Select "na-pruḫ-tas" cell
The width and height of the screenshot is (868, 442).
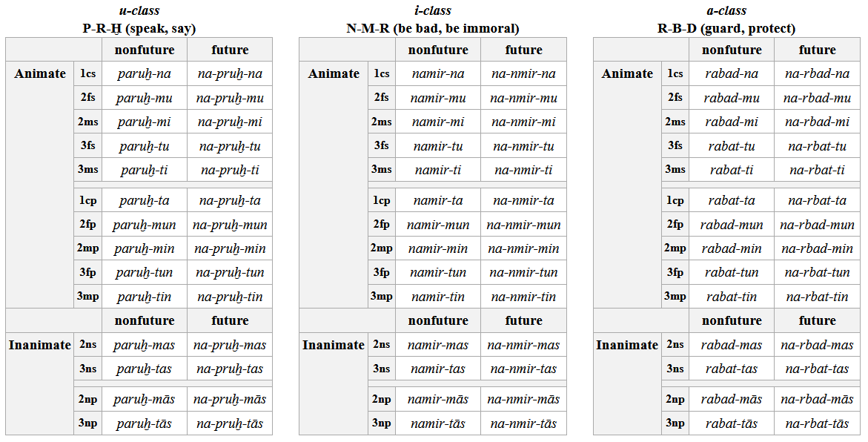pyautogui.click(x=230, y=369)
